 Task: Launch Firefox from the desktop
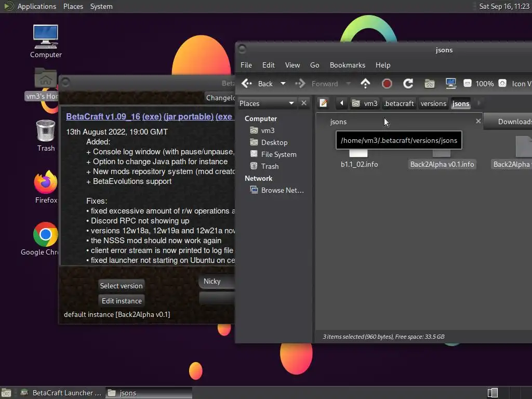46,187
